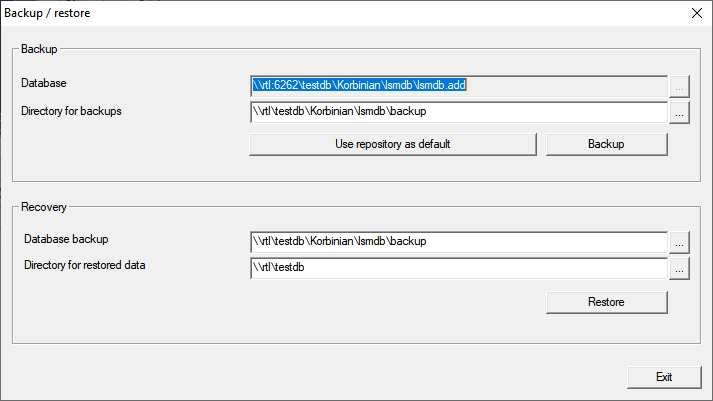Click the Directory for backups label
This screenshot has height=401, width=713.
coord(71,110)
